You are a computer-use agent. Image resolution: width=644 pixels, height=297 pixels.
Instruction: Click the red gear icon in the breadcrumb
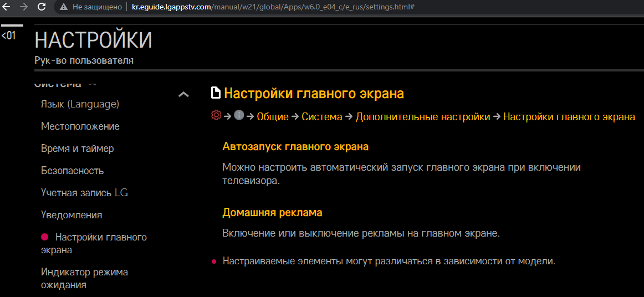tap(216, 115)
